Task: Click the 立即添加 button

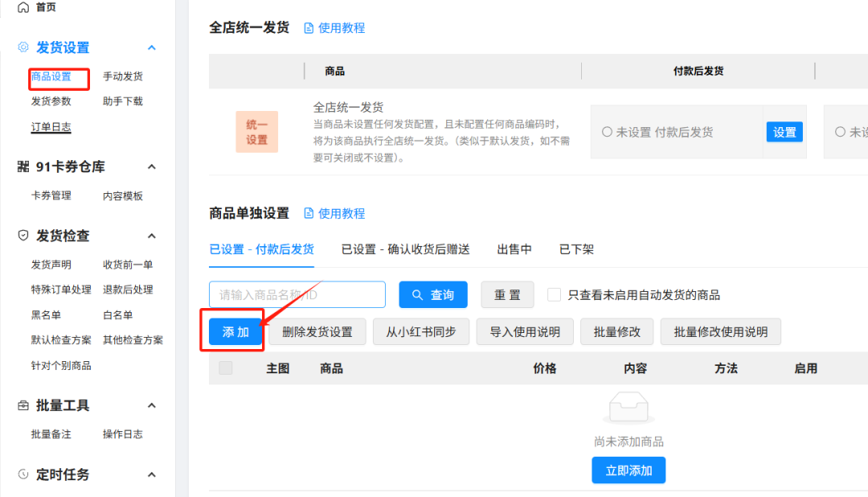Action: [628, 470]
